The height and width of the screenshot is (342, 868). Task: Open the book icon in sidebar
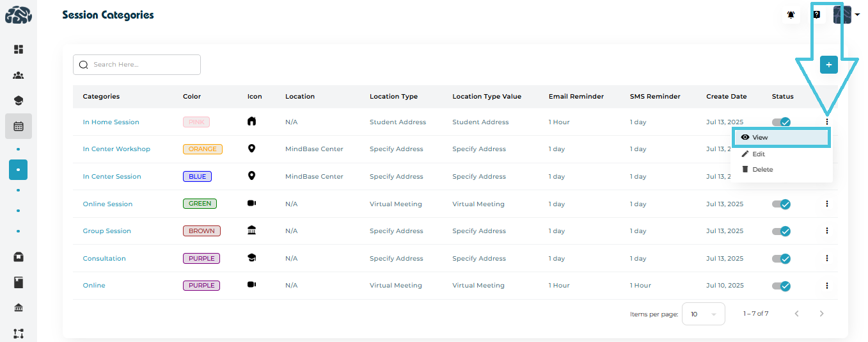pyautogui.click(x=19, y=282)
